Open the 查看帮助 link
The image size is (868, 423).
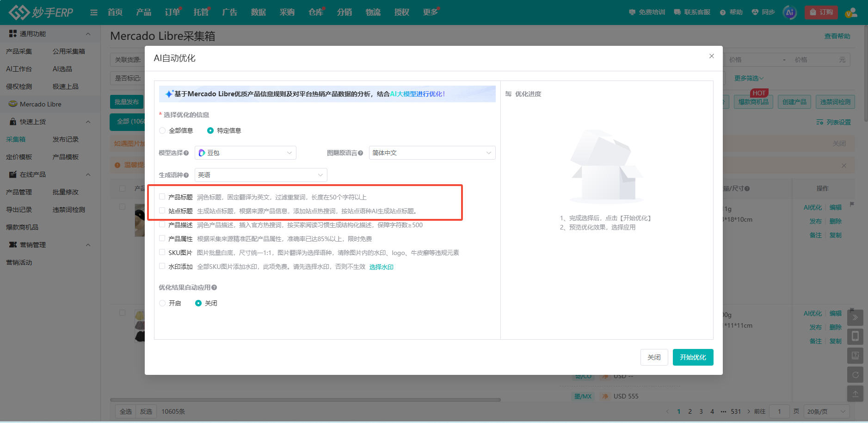[x=837, y=36]
